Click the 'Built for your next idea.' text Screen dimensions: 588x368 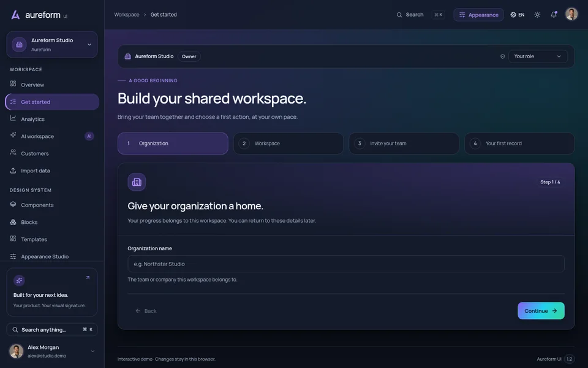pos(41,295)
